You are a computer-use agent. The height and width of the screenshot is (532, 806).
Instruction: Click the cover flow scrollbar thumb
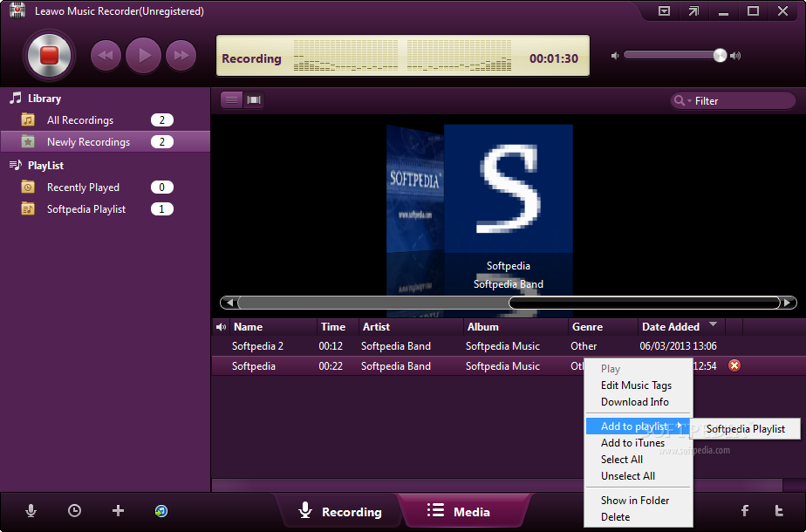(644, 303)
